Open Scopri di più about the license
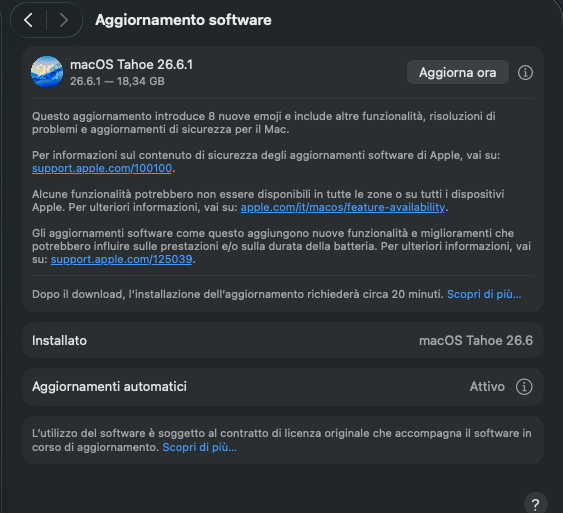Screen dimensions: 563x513 (200, 447)
